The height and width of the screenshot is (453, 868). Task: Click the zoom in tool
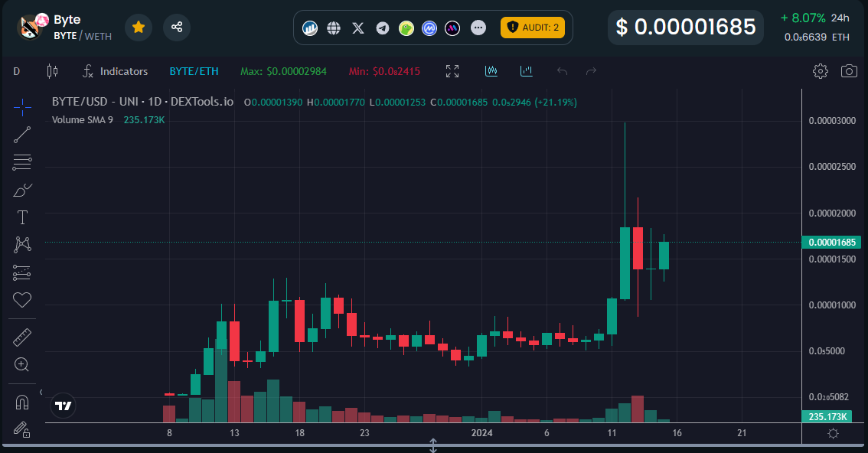22,364
